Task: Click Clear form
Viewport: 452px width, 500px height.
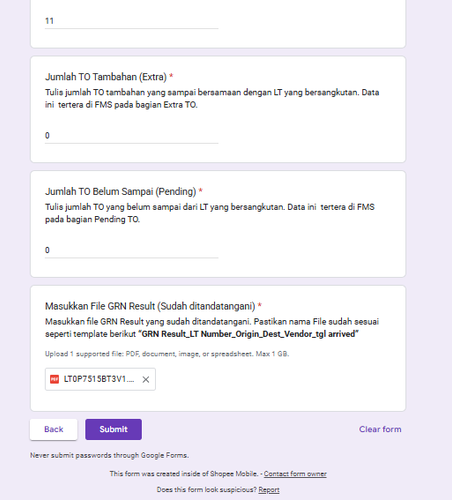Action: (x=380, y=429)
